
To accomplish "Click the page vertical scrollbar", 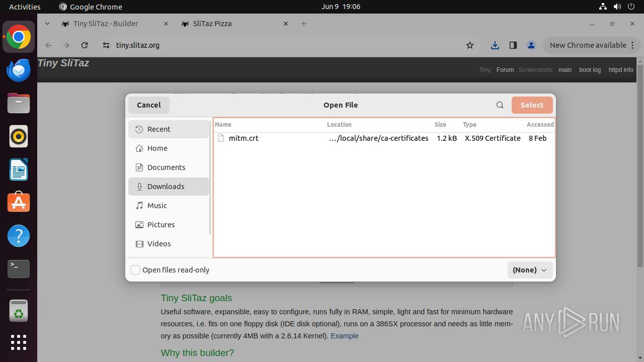I will (x=640, y=166).
